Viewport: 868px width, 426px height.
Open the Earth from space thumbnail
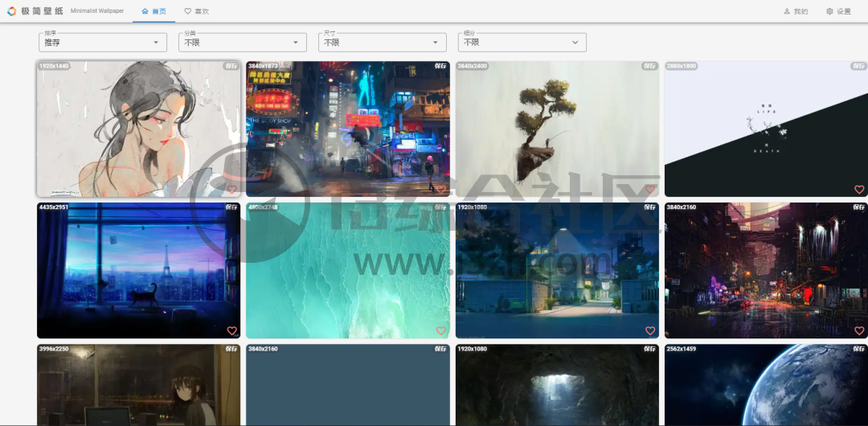click(766, 385)
